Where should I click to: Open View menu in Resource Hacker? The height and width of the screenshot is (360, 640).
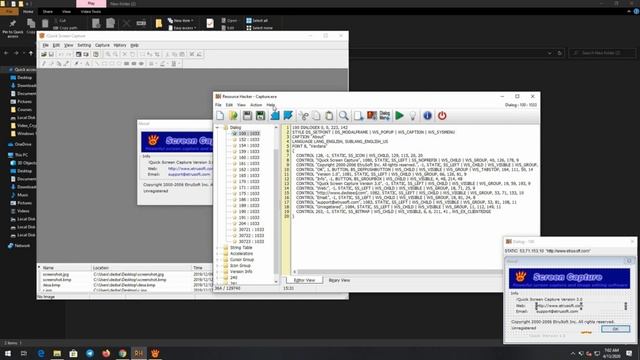tap(242, 105)
